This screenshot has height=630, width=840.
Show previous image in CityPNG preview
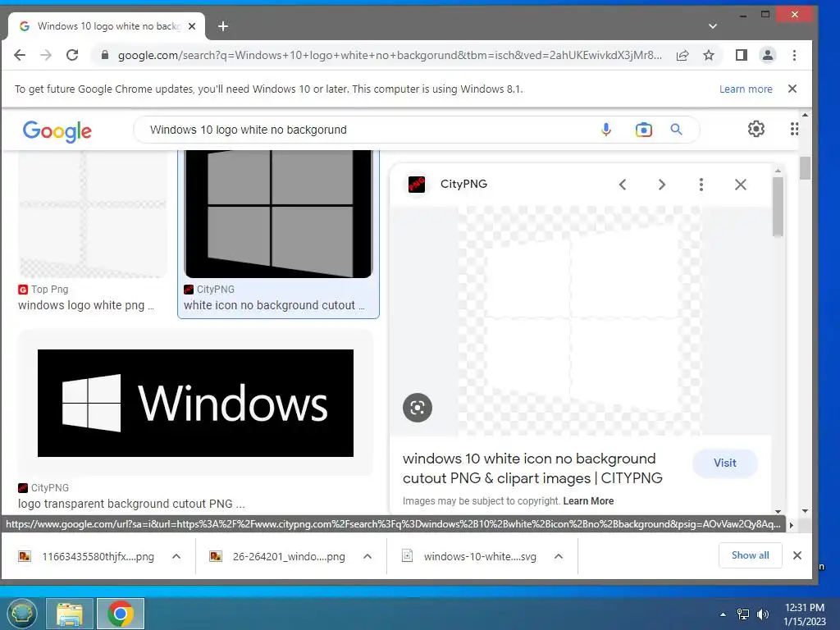(x=623, y=185)
